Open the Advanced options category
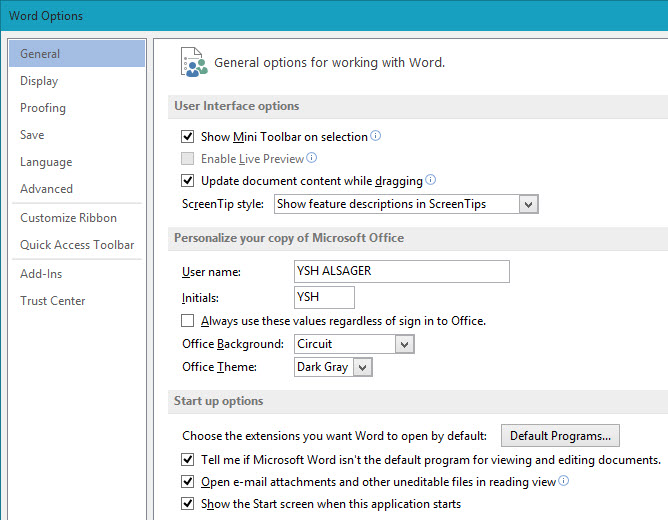 pos(77,189)
